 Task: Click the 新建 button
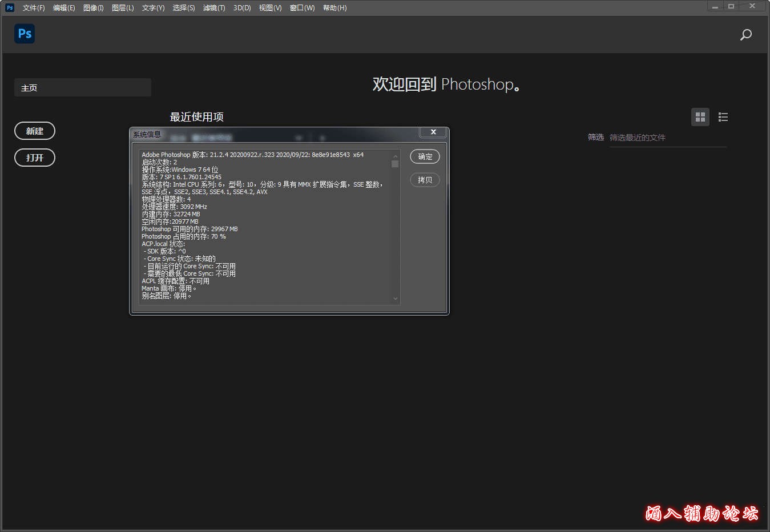pos(35,131)
